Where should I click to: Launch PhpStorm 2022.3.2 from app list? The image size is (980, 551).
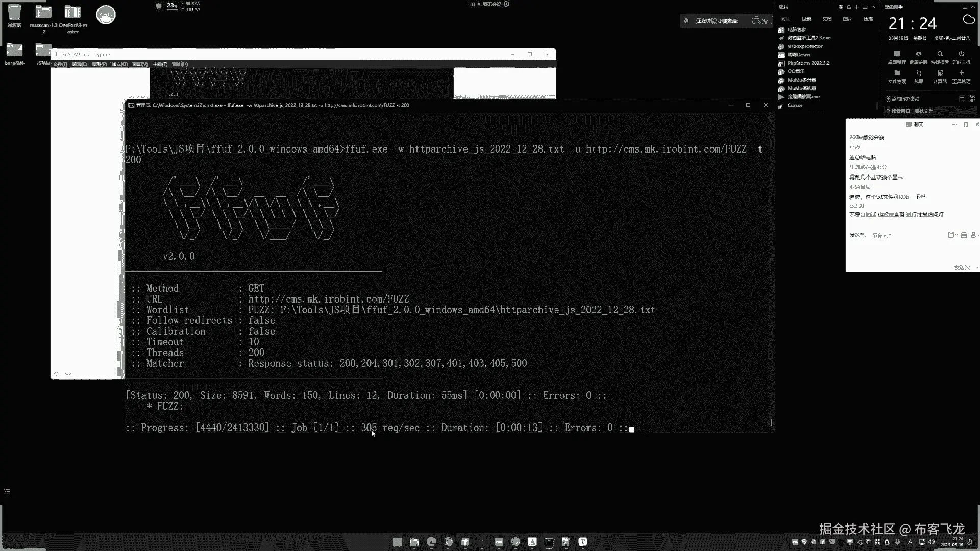pyautogui.click(x=808, y=63)
